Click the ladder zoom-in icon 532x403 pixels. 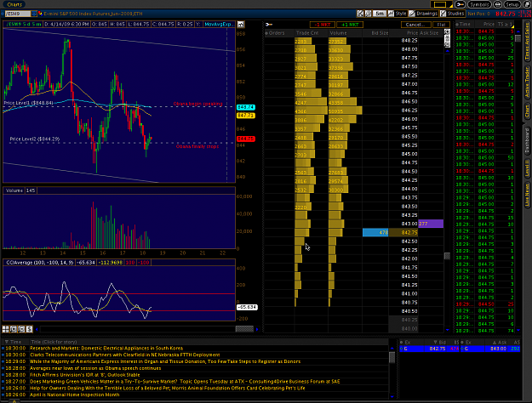point(447,32)
